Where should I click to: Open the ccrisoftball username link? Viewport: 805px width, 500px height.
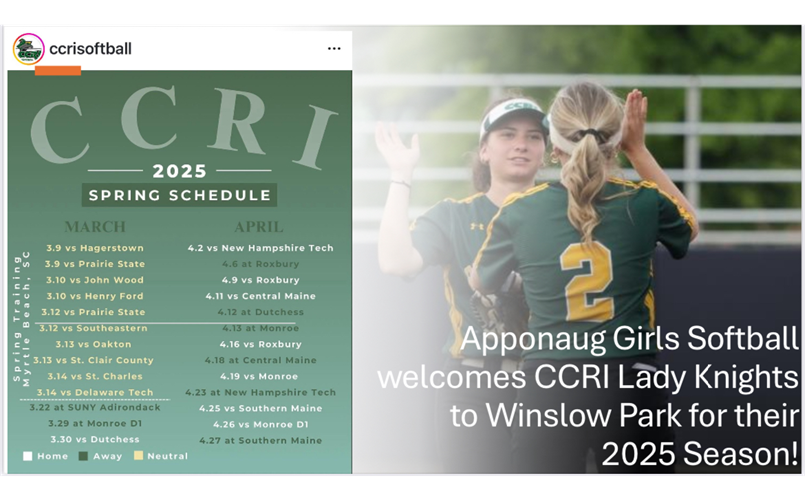90,49
